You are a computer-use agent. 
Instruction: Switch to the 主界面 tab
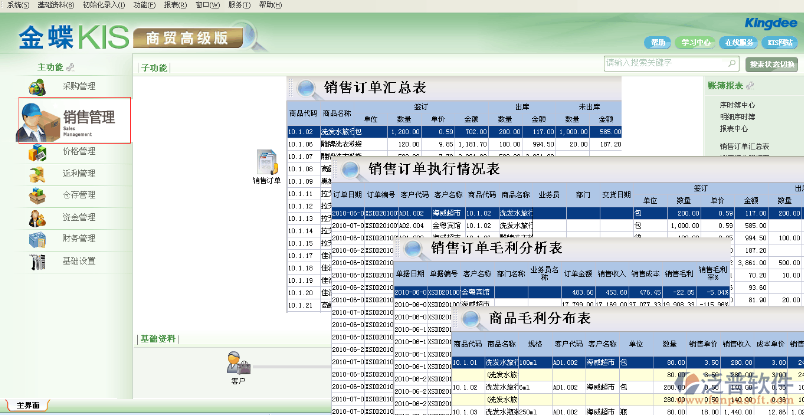tap(27, 406)
